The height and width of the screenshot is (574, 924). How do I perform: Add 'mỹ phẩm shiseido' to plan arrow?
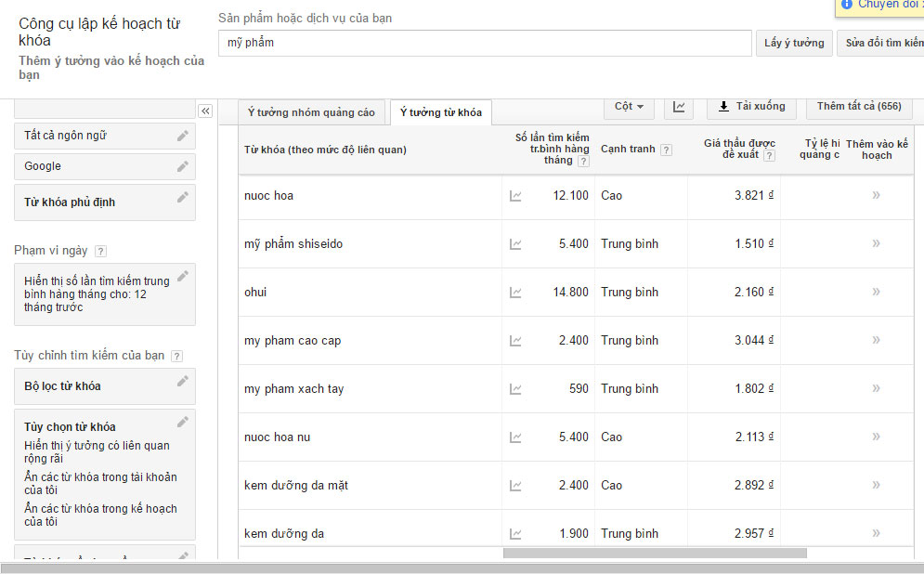[x=876, y=243]
